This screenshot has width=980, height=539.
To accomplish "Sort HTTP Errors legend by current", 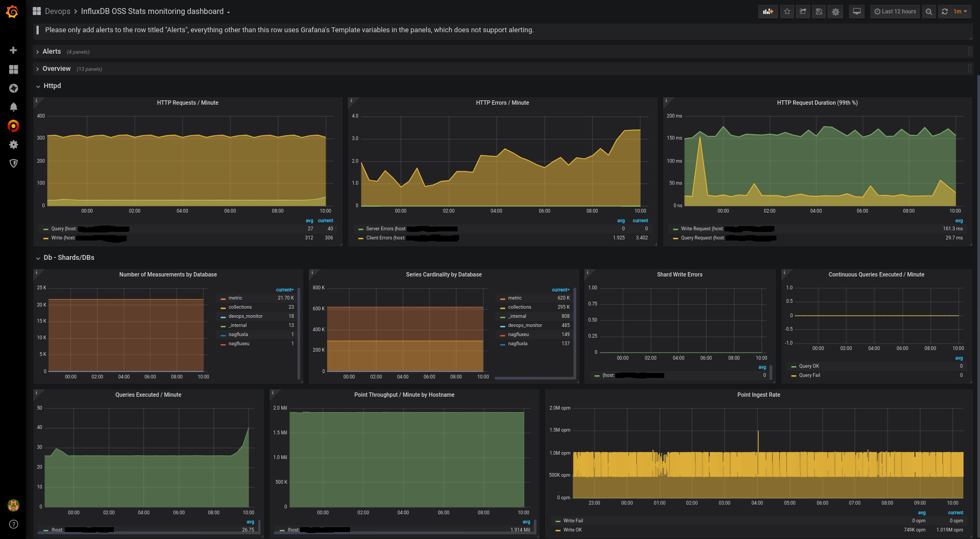I will point(640,221).
